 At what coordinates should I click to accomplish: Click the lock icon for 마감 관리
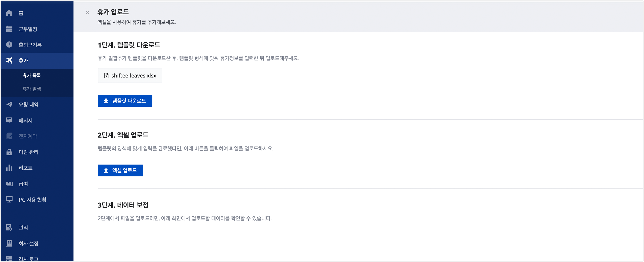[x=9, y=152]
